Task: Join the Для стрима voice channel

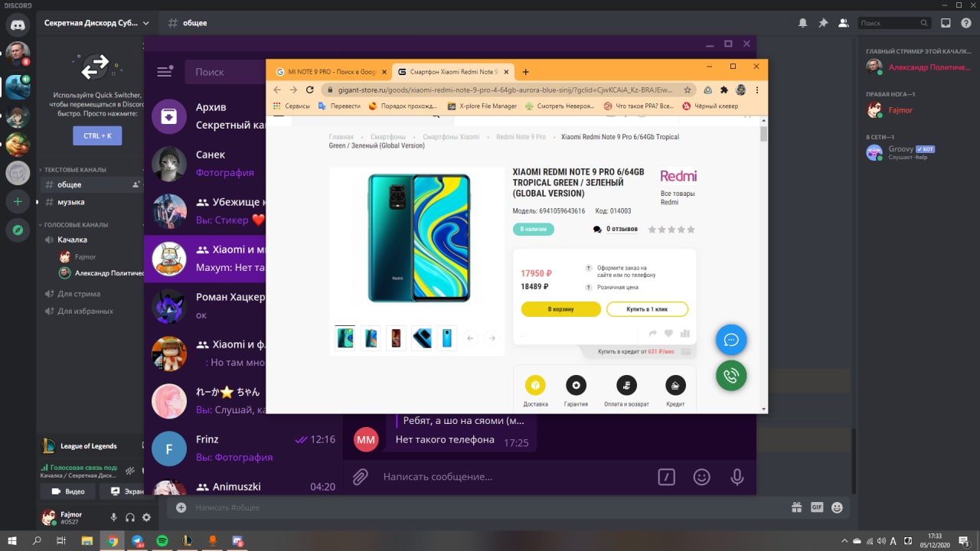Action: pos(79,294)
